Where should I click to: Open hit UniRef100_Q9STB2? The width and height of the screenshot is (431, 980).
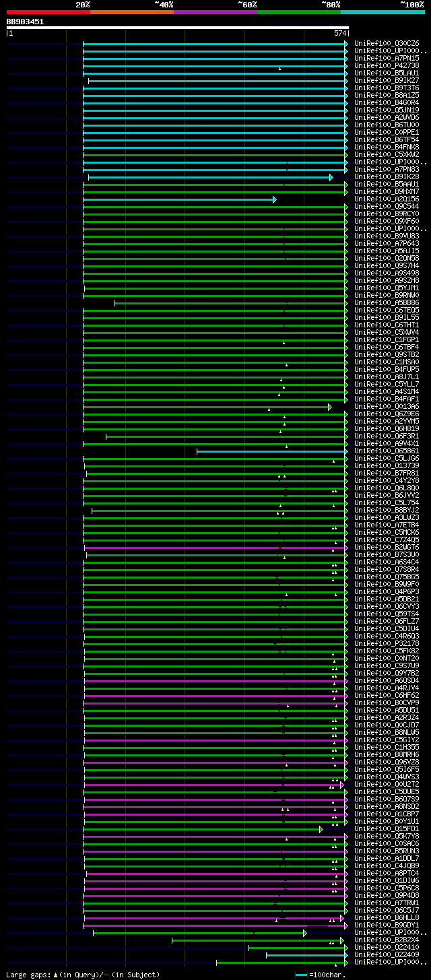pyautogui.click(x=387, y=354)
